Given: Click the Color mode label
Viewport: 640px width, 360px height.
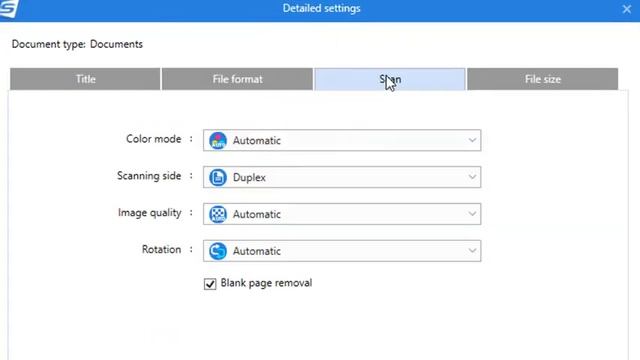Looking at the screenshot, I should coord(153,139).
